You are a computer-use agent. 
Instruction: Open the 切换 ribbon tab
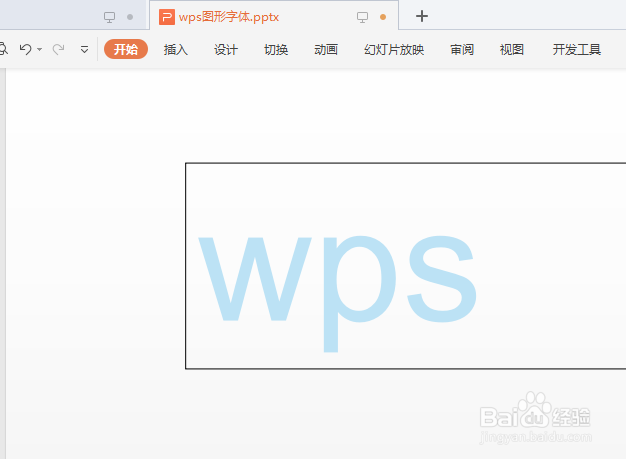(276, 49)
